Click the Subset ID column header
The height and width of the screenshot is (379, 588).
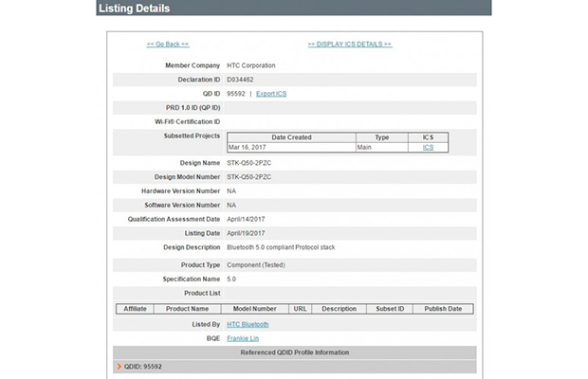388,309
